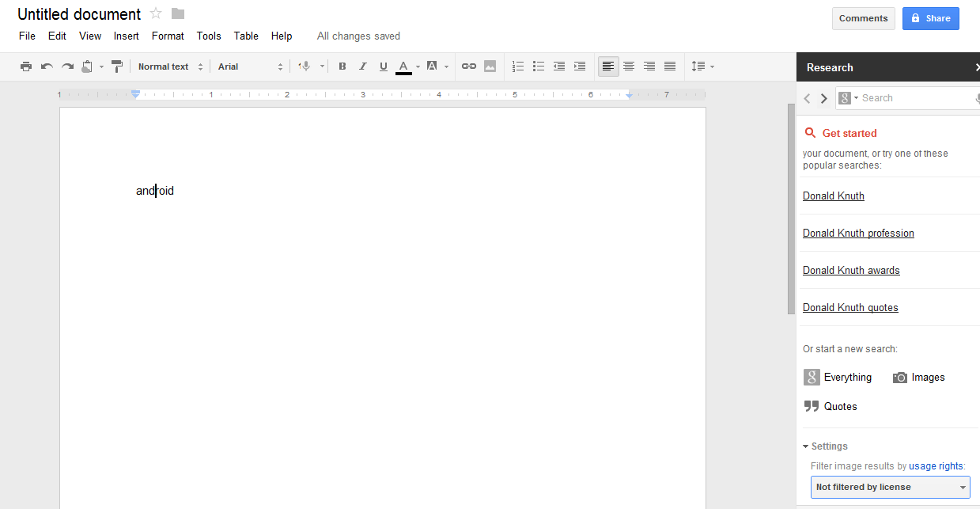The image size is (980, 509).
Task: Insert an image from the toolbar
Action: [x=490, y=66]
